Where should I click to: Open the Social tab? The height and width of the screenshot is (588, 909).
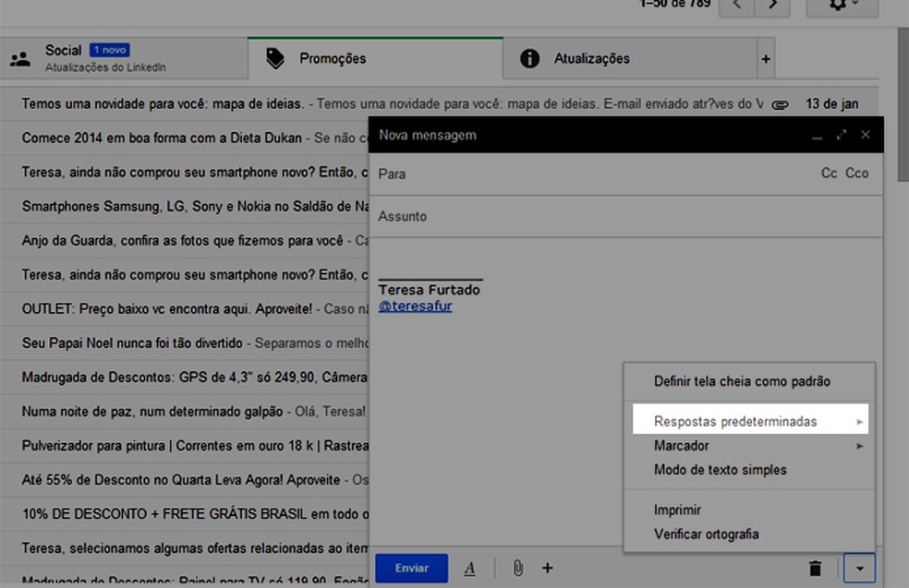[124, 58]
